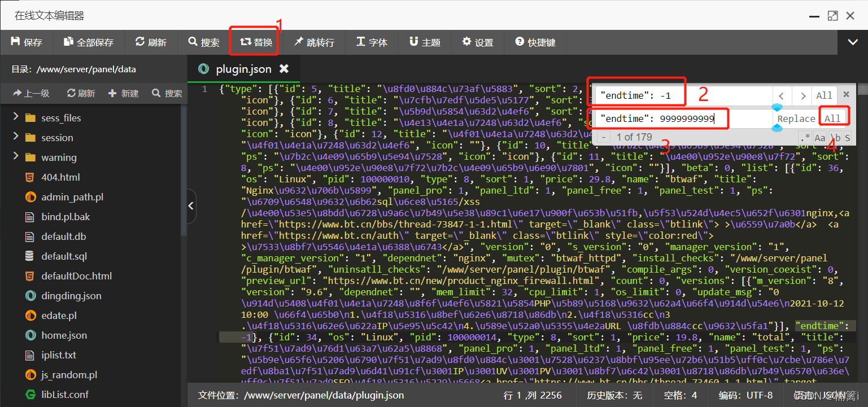Expand the session folder
The width and height of the screenshot is (868, 407).
click(16, 137)
